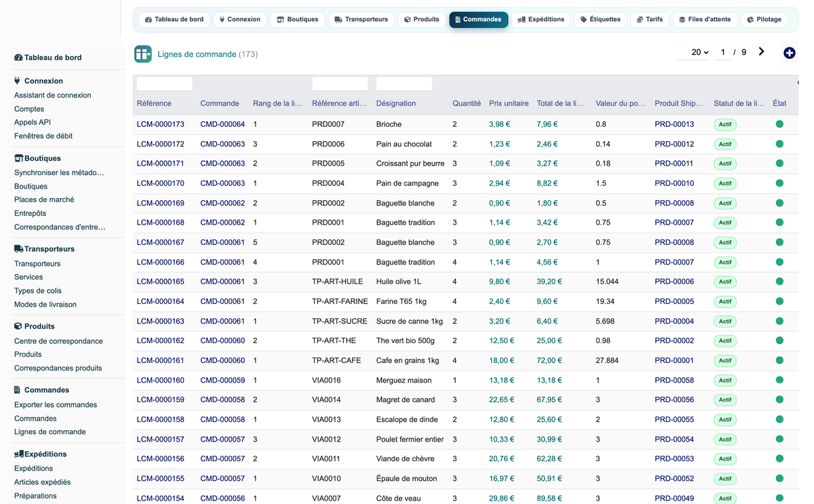Click the Files d'attente layers icon
Image resolution: width=814 pixels, height=504 pixels.
[x=682, y=20]
